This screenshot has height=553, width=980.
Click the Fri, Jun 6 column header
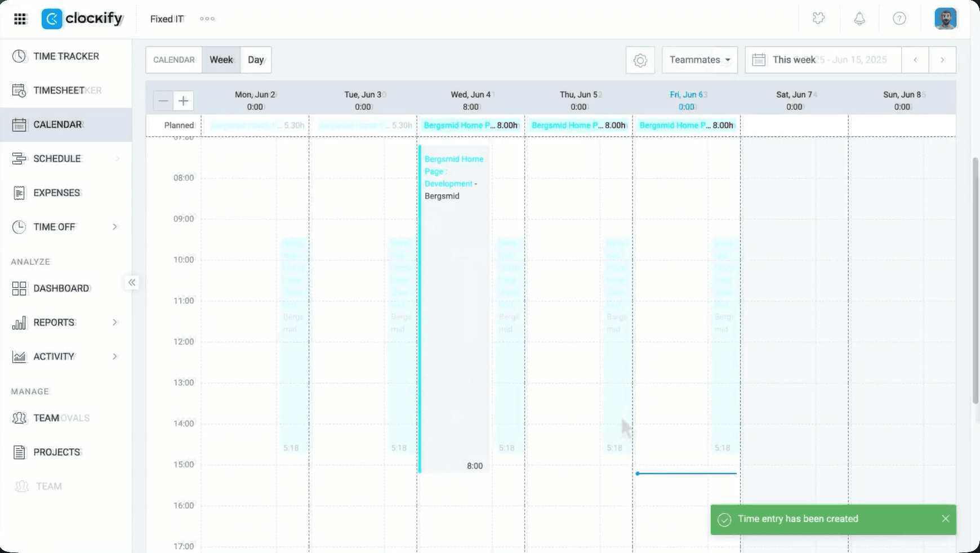coord(687,100)
